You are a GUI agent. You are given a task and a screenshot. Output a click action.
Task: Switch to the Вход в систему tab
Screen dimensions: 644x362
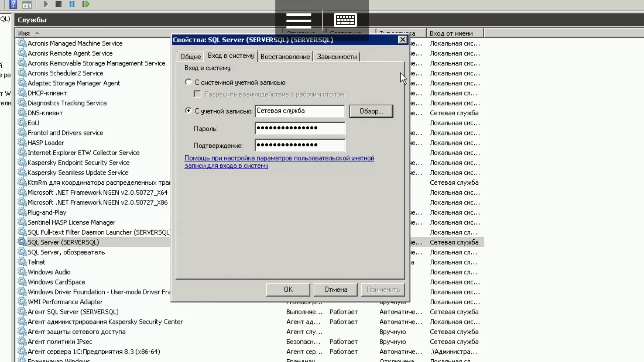tap(231, 56)
